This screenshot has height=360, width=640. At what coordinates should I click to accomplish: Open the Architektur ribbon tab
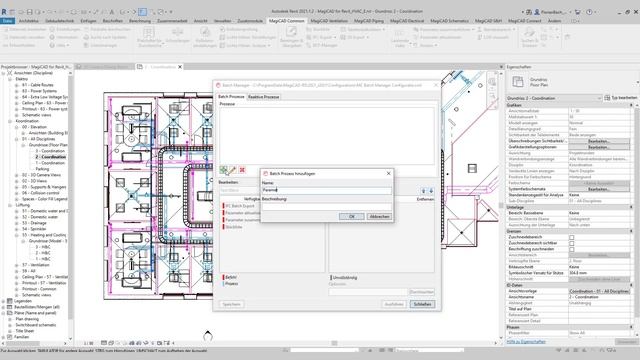pyautogui.click(x=29, y=21)
